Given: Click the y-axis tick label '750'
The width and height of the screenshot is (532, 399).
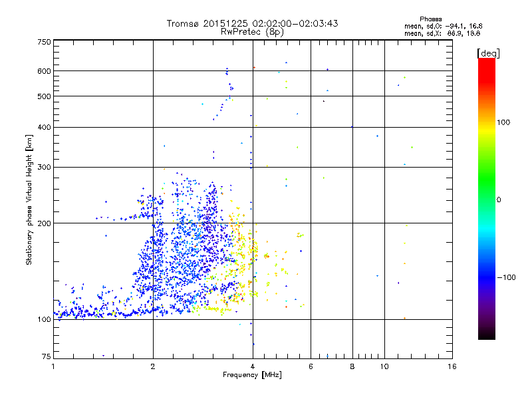Looking at the screenshot, I should tap(45, 42).
